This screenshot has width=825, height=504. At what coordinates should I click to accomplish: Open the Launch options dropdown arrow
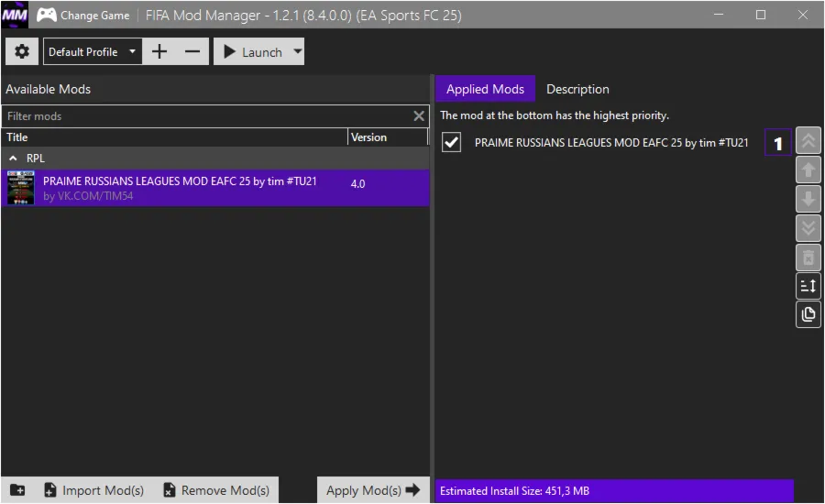(297, 51)
